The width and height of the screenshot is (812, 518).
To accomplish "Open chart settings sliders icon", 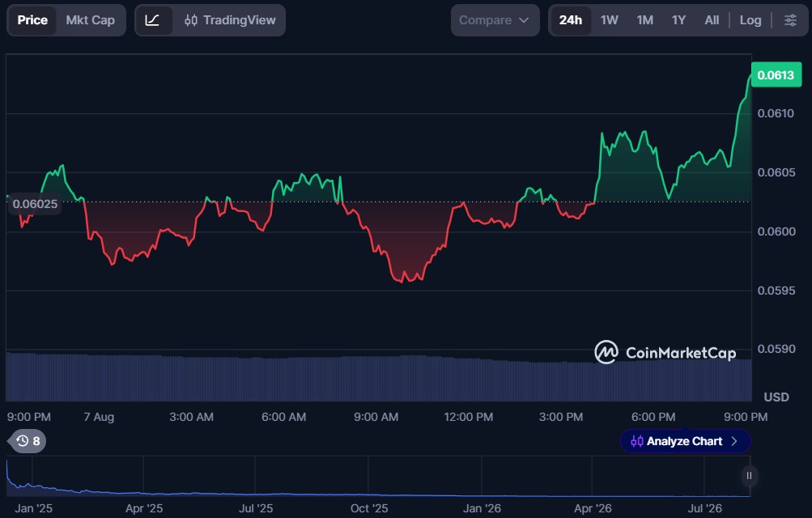I will [x=790, y=20].
